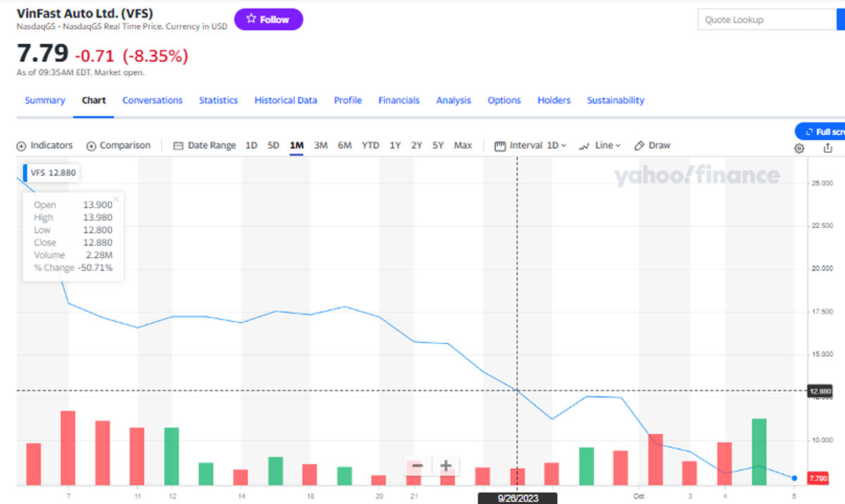The height and width of the screenshot is (504, 845).
Task: Switch to the Historical Data tab
Action: tap(285, 101)
